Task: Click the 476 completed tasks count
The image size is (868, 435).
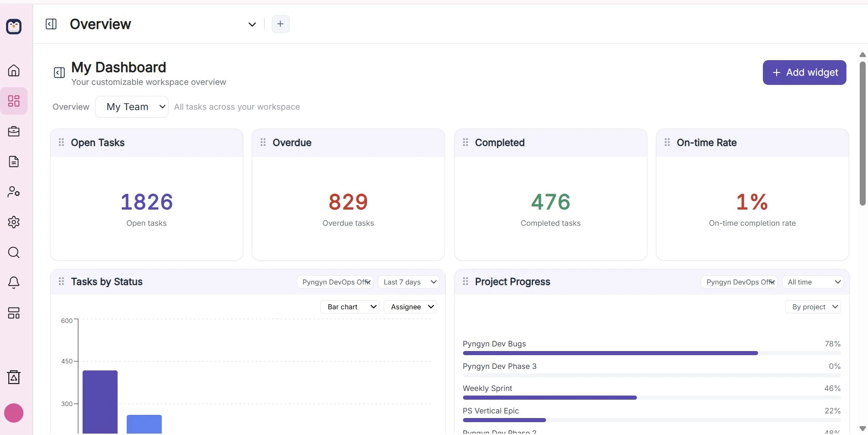Action: pyautogui.click(x=551, y=202)
